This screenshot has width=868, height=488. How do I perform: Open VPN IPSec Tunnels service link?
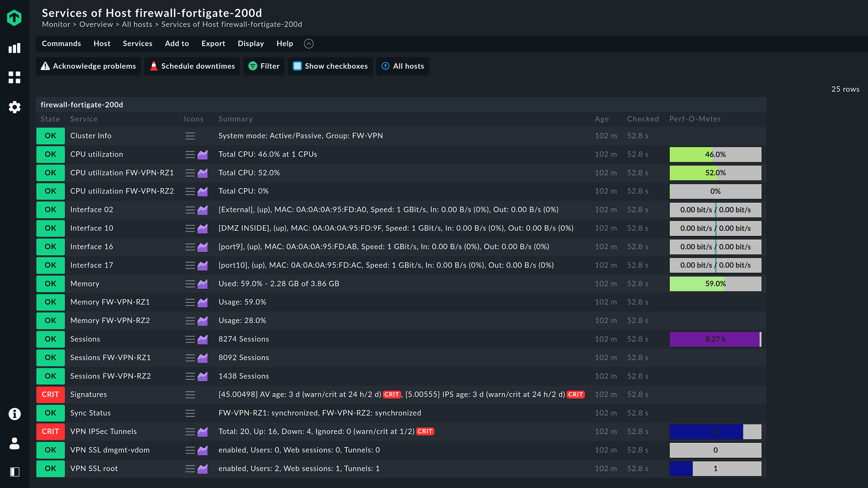point(103,431)
